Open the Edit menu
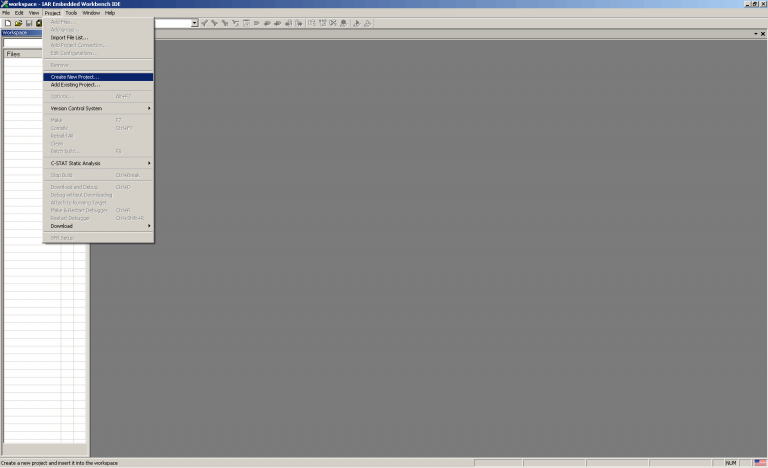 19,13
